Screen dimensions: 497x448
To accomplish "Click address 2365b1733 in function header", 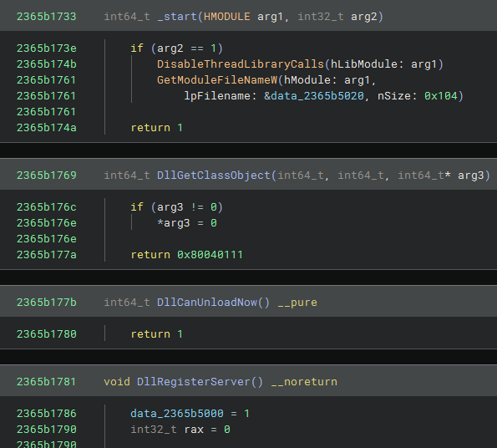I will [46, 17].
